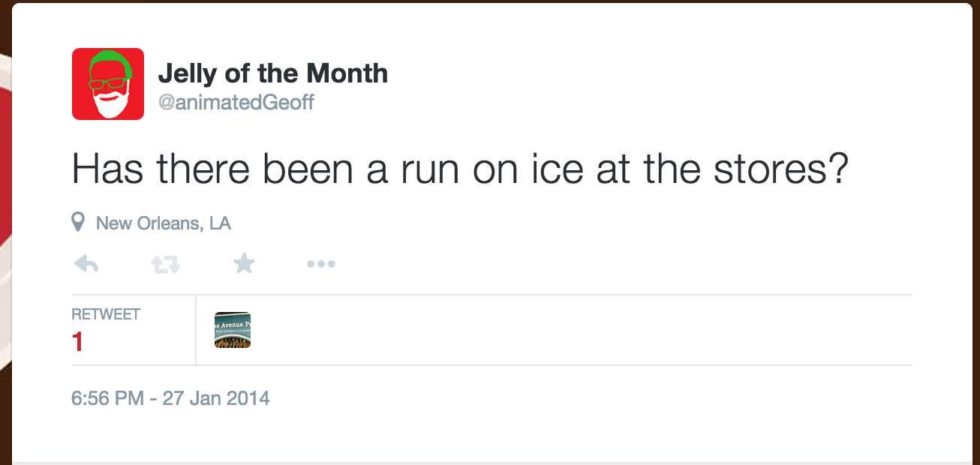Show the retweet count number 1

pyautogui.click(x=77, y=342)
